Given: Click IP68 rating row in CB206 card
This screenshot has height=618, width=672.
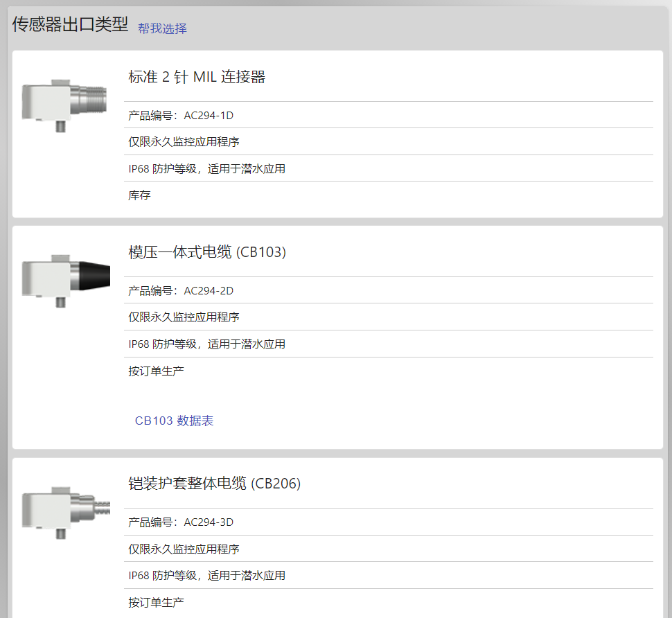Looking at the screenshot, I should click(x=388, y=575).
